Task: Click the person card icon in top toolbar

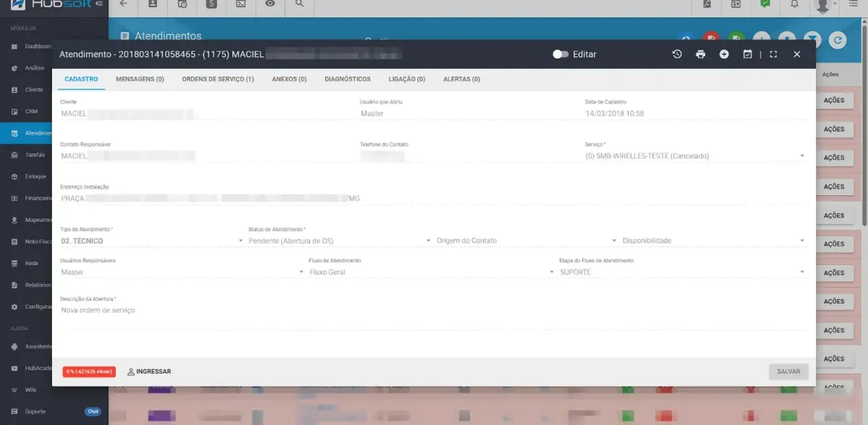Action: click(x=153, y=4)
